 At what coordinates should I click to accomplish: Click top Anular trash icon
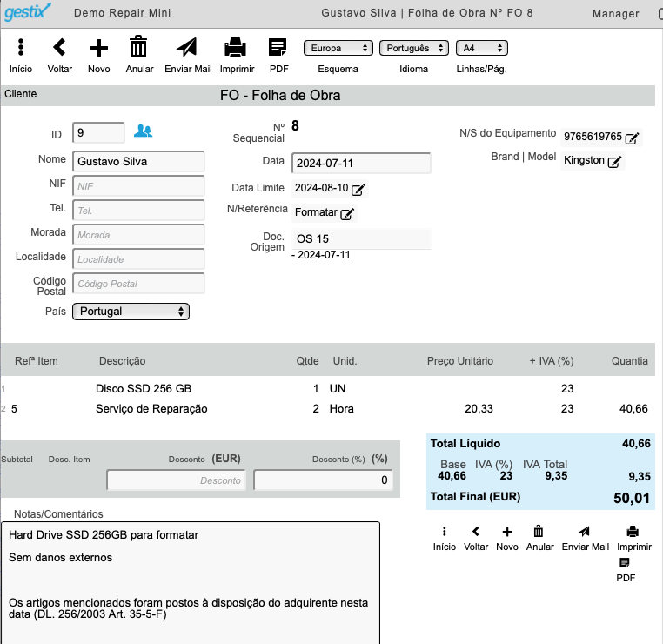click(x=138, y=46)
